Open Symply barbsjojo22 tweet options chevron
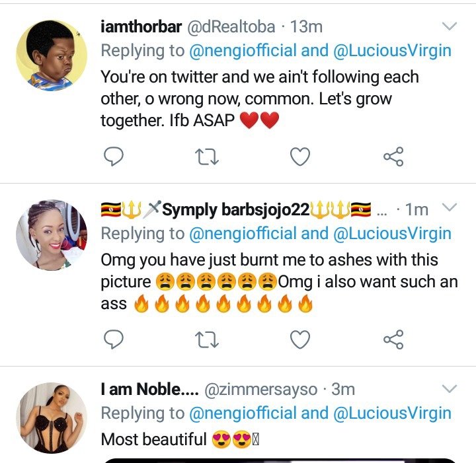Screen dimensions: 476x463 tap(449, 208)
